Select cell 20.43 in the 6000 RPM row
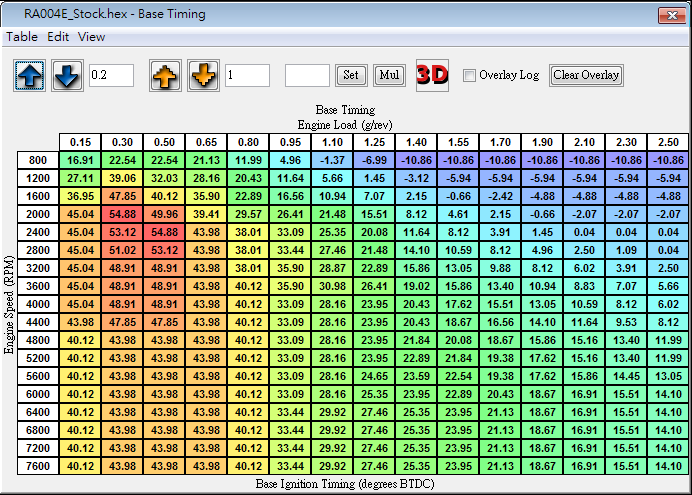692x495 pixels. [x=500, y=394]
